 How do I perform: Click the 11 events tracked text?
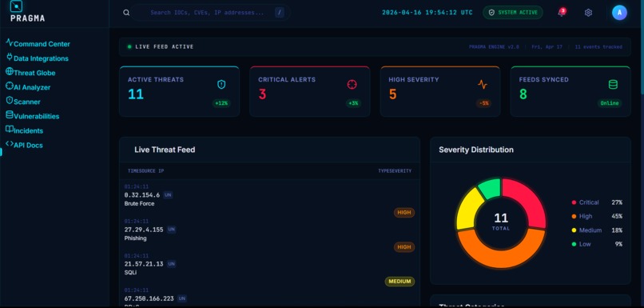tap(598, 47)
